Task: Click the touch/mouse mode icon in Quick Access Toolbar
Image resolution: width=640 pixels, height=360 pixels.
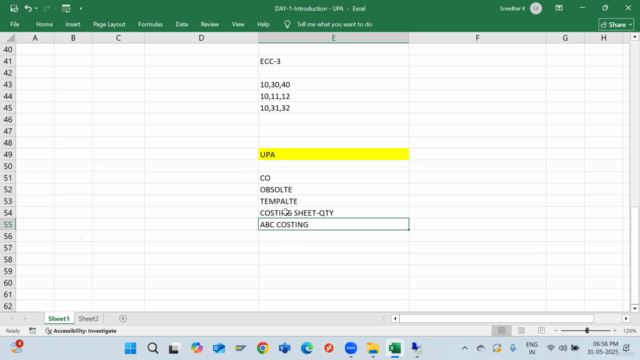Action: click(66, 8)
